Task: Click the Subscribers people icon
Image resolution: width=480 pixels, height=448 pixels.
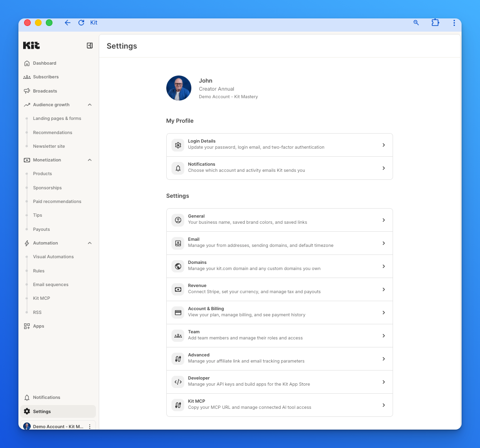Action: pyautogui.click(x=27, y=77)
